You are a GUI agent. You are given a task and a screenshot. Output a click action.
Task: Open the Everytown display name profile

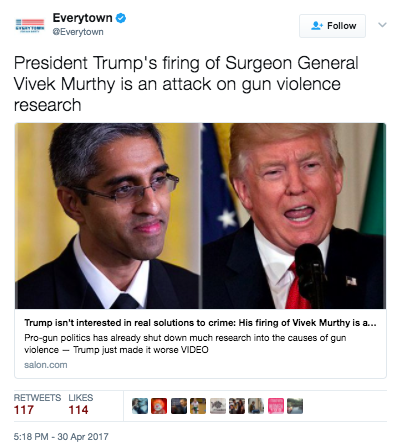[x=82, y=18]
